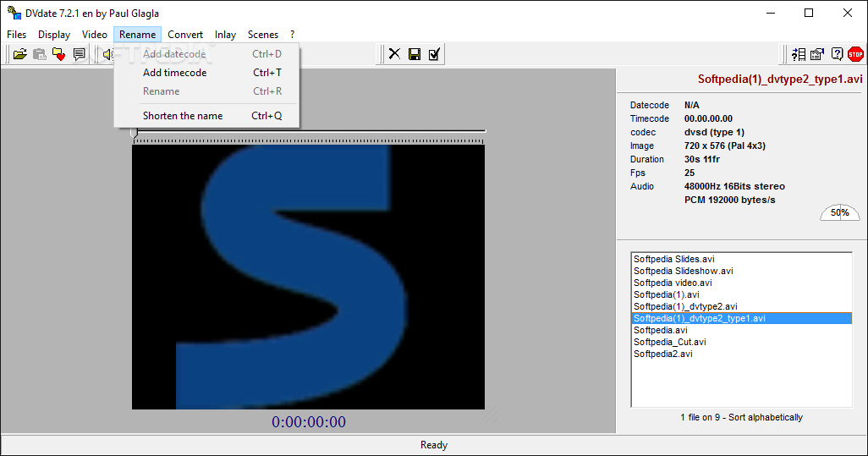Click the list with question mark icon
This screenshot has height=456, width=868.
[799, 53]
